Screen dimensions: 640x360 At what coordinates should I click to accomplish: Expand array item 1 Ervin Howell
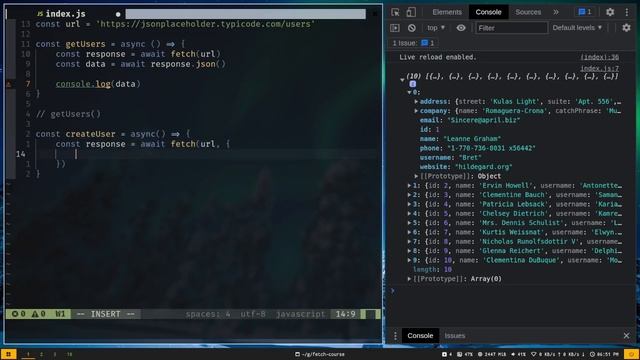click(409, 186)
